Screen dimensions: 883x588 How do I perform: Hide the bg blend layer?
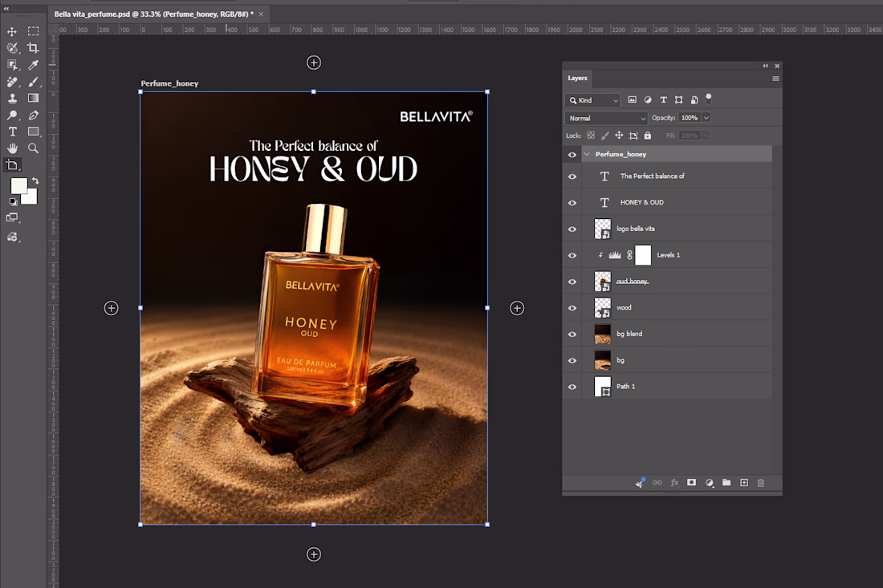(x=572, y=335)
